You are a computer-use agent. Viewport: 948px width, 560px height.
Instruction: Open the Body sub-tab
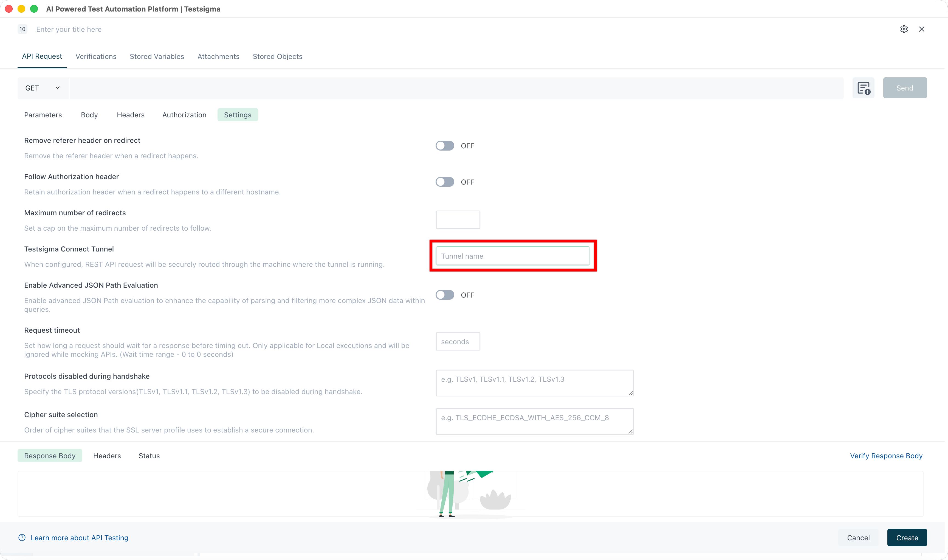click(89, 115)
